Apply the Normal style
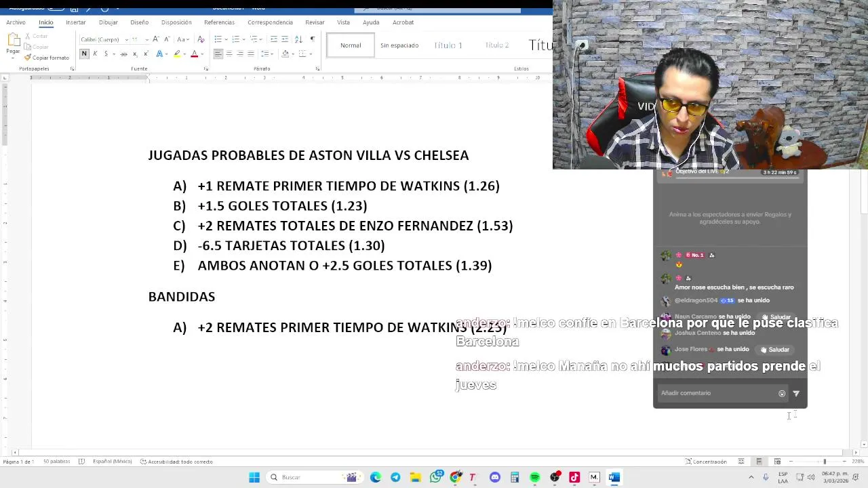The image size is (868, 488). click(351, 45)
